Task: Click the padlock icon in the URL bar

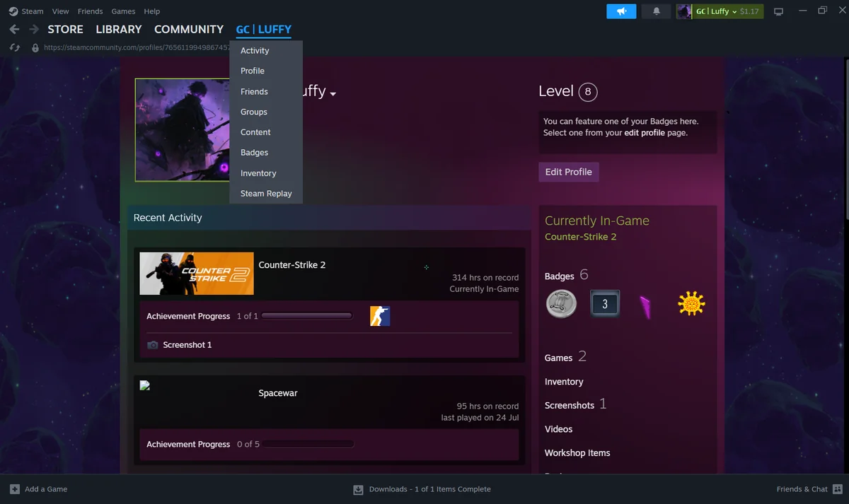Action: (x=35, y=47)
